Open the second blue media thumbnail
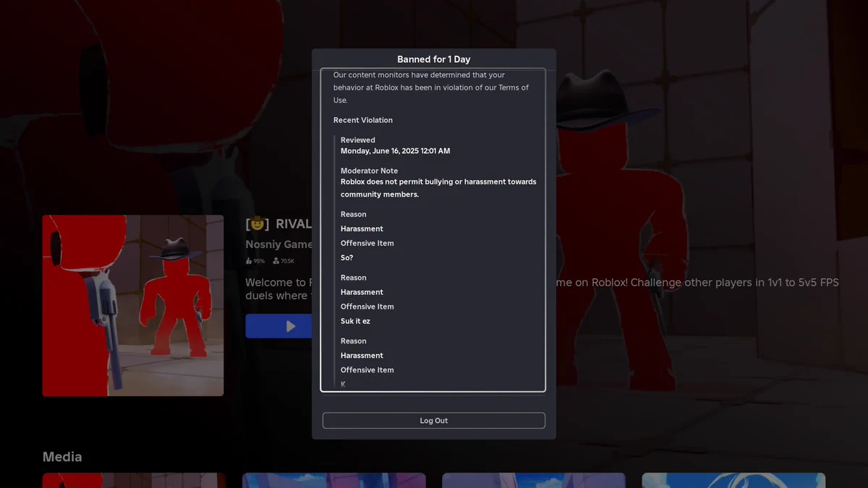868x488 pixels. (x=333, y=480)
